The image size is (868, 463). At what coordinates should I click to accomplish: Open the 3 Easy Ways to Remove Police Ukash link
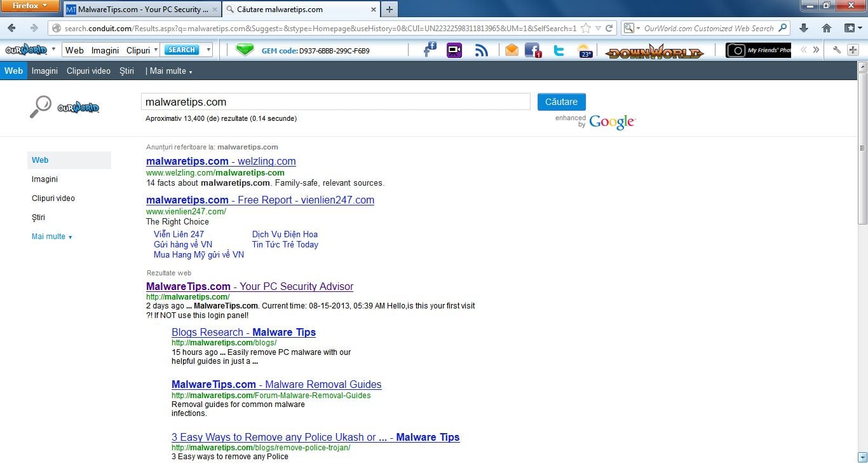point(315,438)
